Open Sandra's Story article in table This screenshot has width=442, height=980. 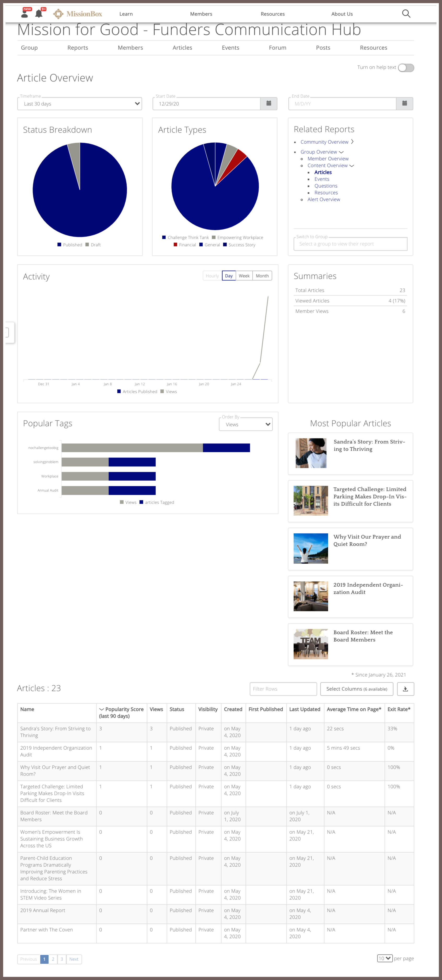pyautogui.click(x=56, y=732)
